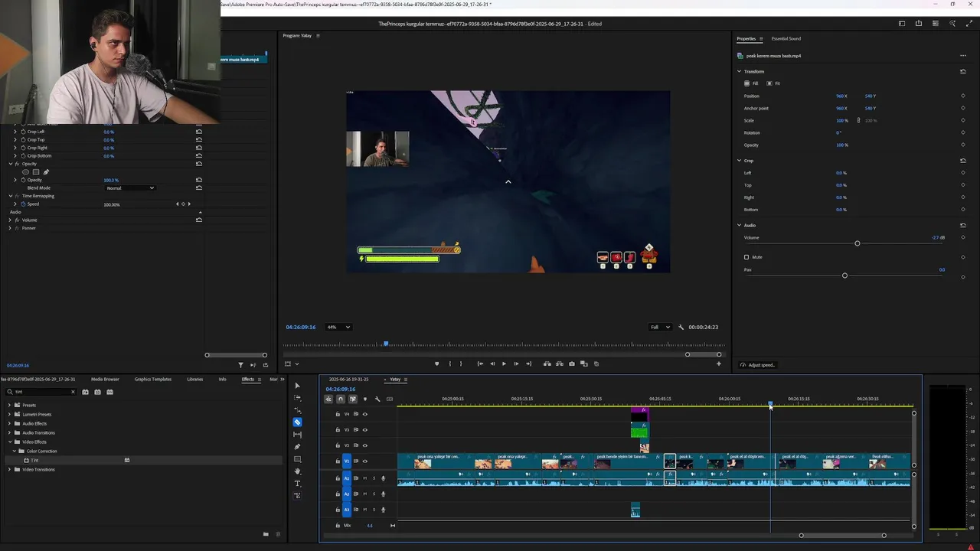This screenshot has height=551, width=980.
Task: Toggle snap in timeline (magnet icon)
Action: point(341,399)
